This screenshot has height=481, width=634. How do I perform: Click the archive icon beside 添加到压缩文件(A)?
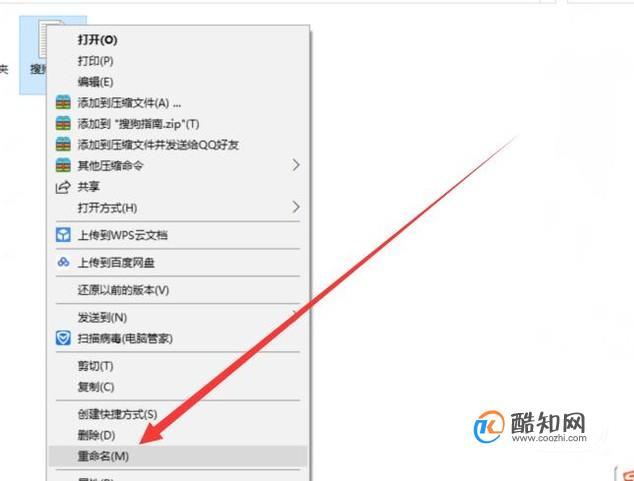(x=63, y=102)
